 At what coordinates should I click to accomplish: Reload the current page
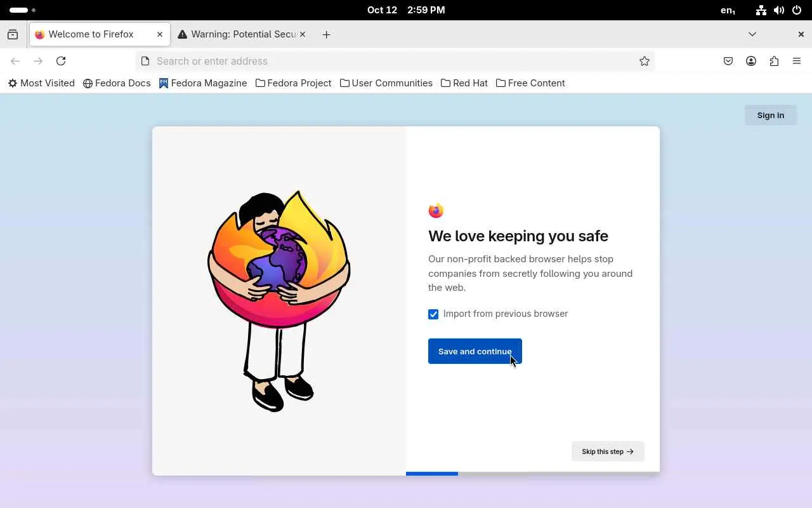tap(61, 61)
